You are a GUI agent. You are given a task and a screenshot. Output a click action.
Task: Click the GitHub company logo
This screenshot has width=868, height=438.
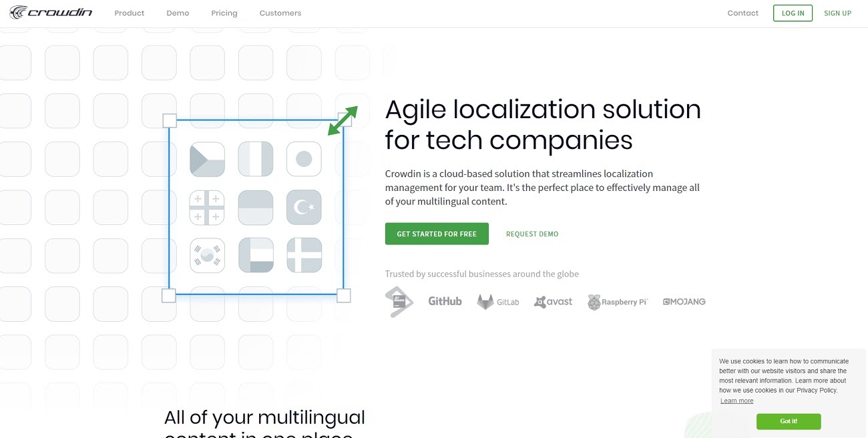(x=445, y=301)
